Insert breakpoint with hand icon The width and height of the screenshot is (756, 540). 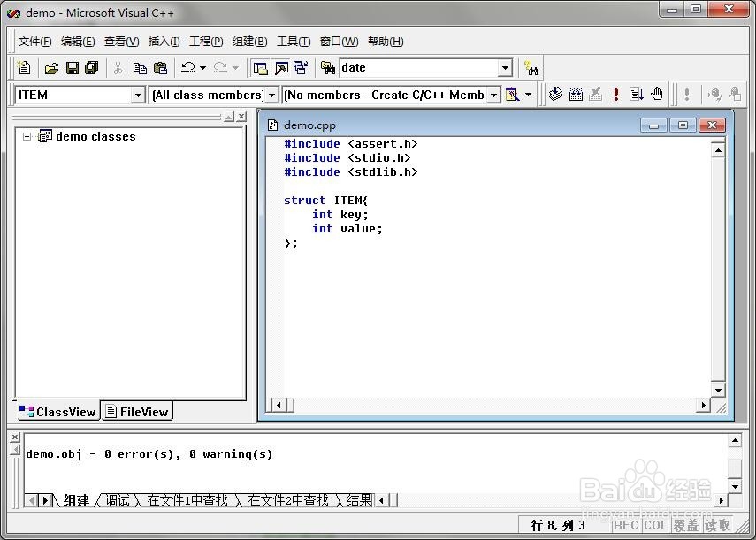tap(657, 94)
